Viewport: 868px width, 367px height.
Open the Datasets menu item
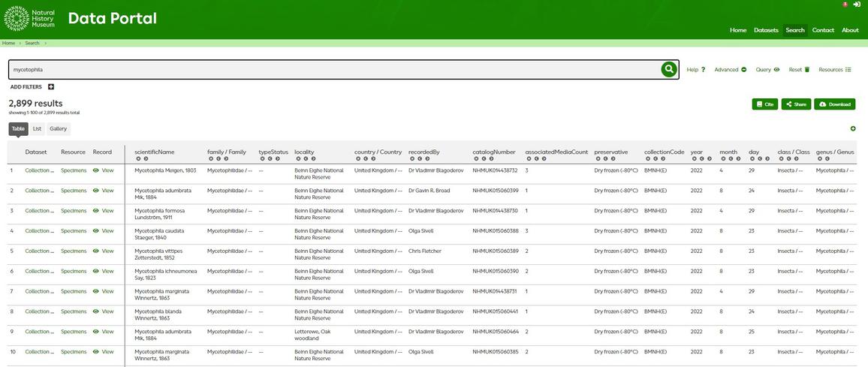[x=766, y=30]
